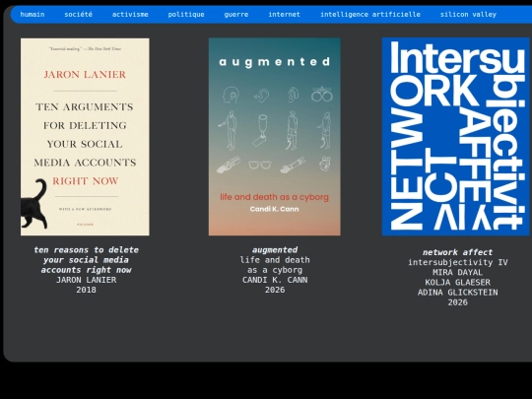Select author text JARON LANIER below cover

click(86, 280)
